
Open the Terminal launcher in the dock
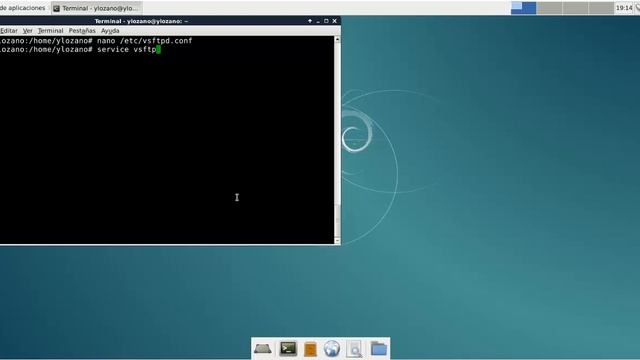(288, 349)
